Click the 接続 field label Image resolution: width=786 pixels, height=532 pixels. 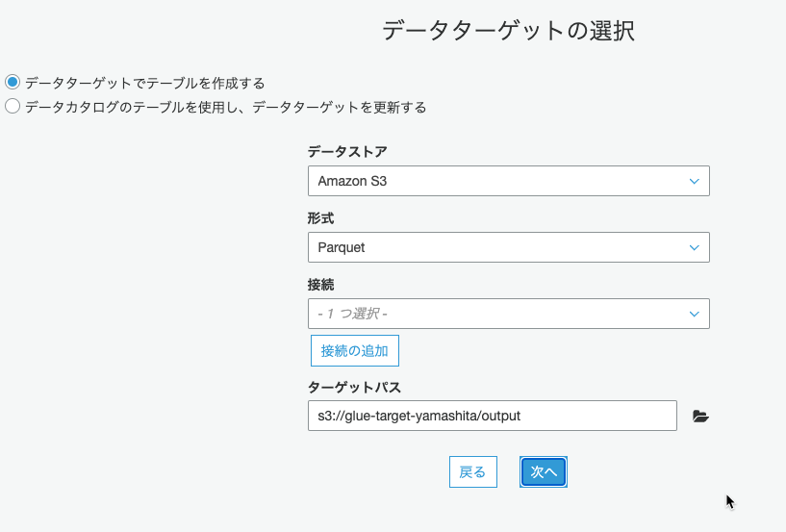point(320,285)
